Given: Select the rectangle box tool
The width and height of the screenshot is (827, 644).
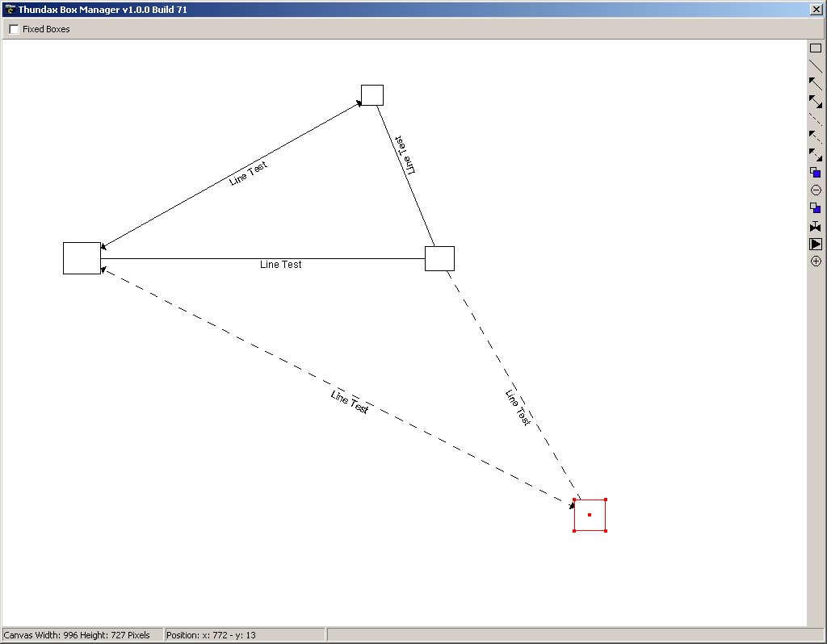Looking at the screenshot, I should pos(816,48).
